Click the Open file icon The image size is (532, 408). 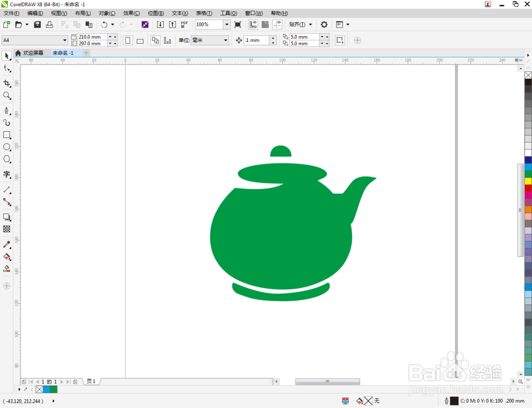coord(19,24)
